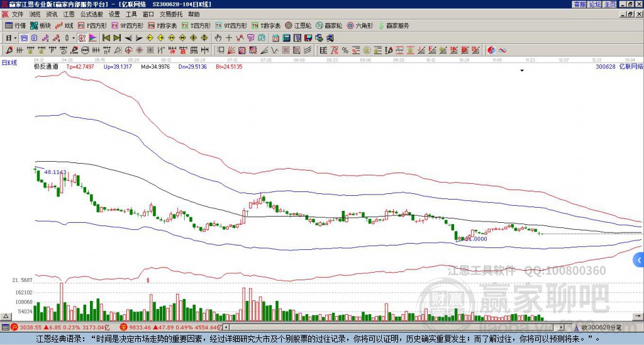Expand the candlestick style dropdown arrow
This screenshot has width=644, height=345.
click(74, 38)
